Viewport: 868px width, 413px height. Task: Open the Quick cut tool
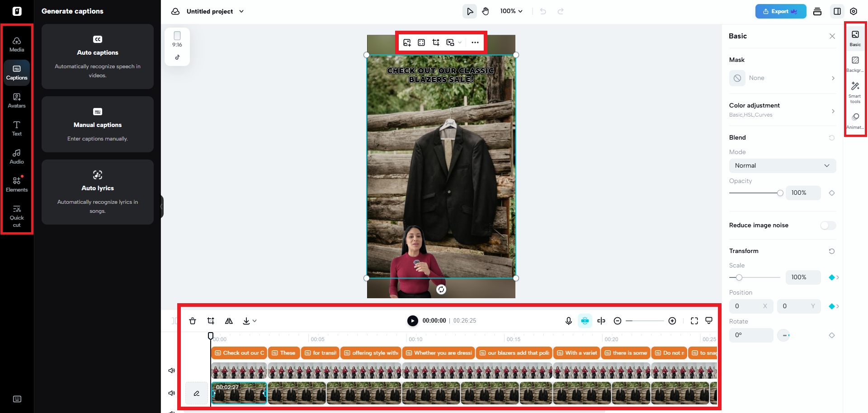coord(17,216)
